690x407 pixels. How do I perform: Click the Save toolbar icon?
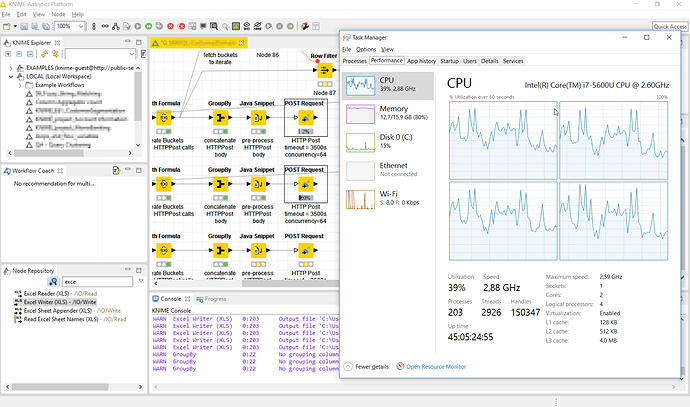(24, 26)
